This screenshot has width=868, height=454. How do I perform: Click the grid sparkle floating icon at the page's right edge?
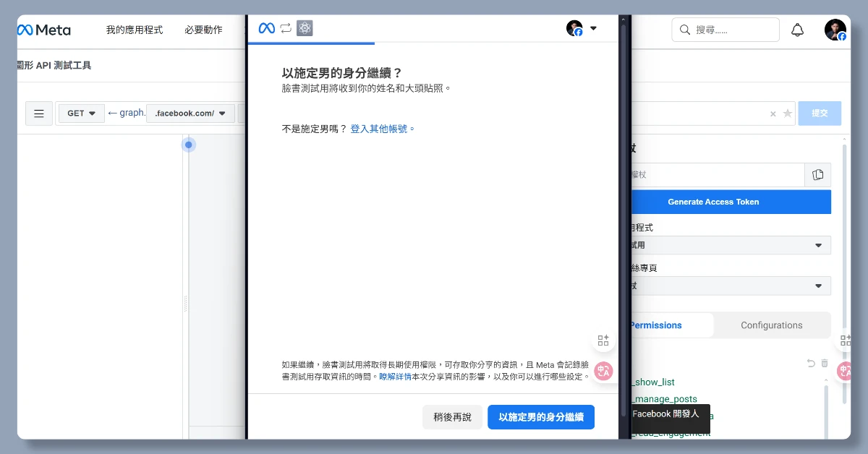[845, 340]
